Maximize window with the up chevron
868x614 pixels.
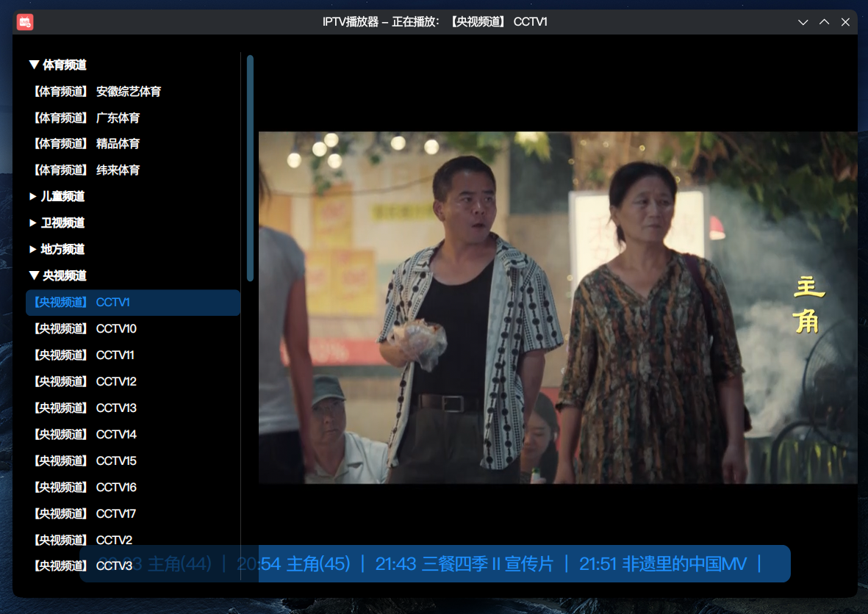pos(824,22)
